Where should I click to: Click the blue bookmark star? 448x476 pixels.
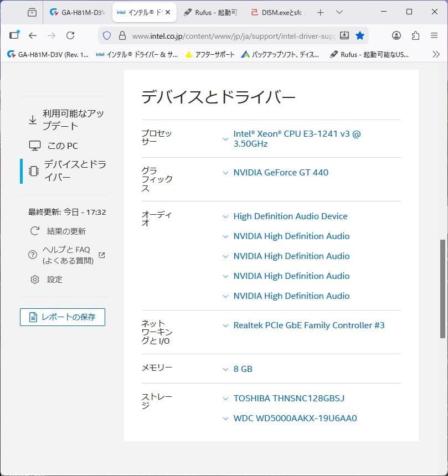360,35
